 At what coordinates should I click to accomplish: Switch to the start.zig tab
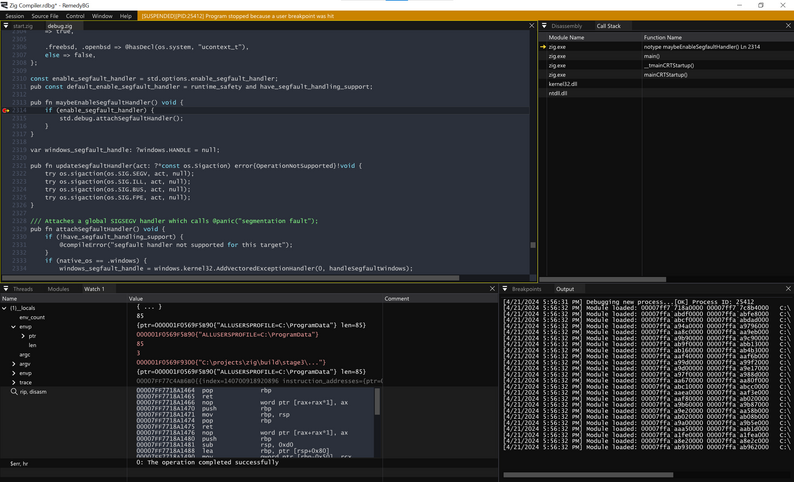pyautogui.click(x=24, y=26)
